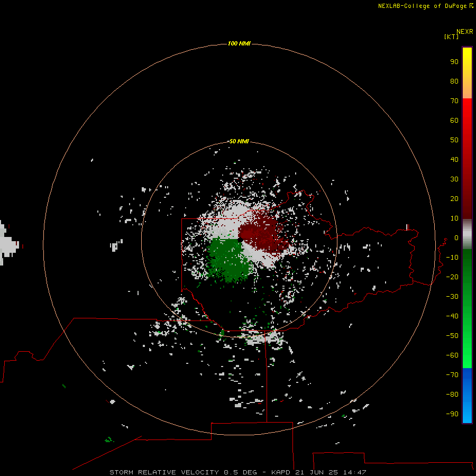Click the -50 knot scale value
Viewport: 476px width, 476px height.
pos(452,336)
